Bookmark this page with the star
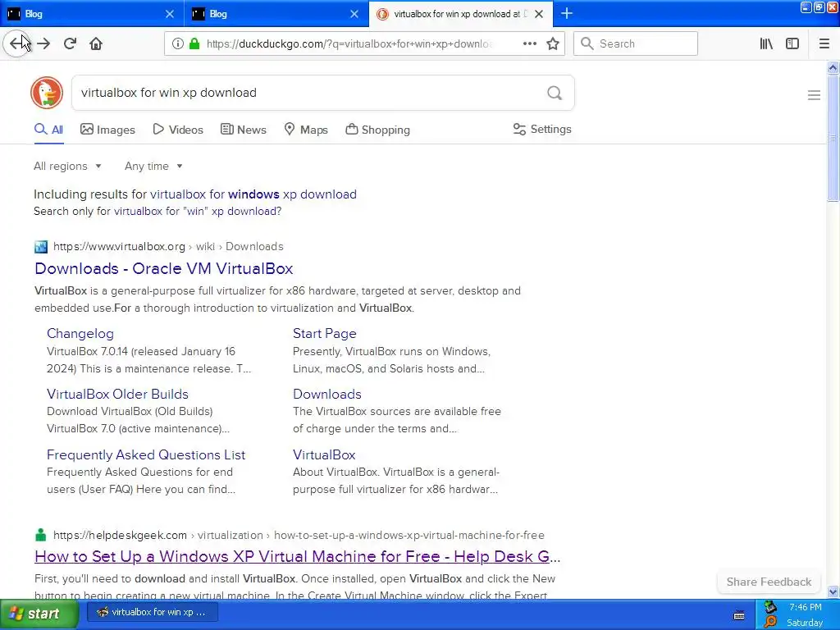The image size is (840, 630). coord(553,43)
